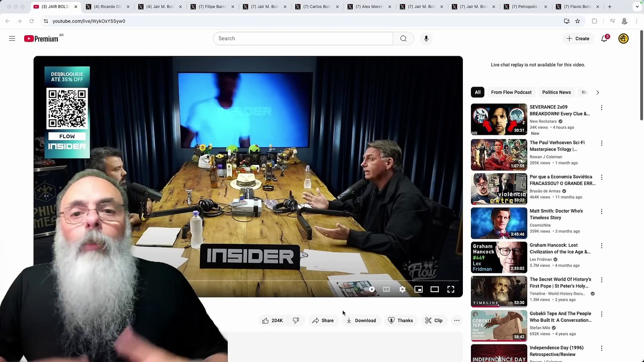Run search with the magnifier button
Image resolution: width=644 pixels, height=362 pixels.
[x=403, y=39]
